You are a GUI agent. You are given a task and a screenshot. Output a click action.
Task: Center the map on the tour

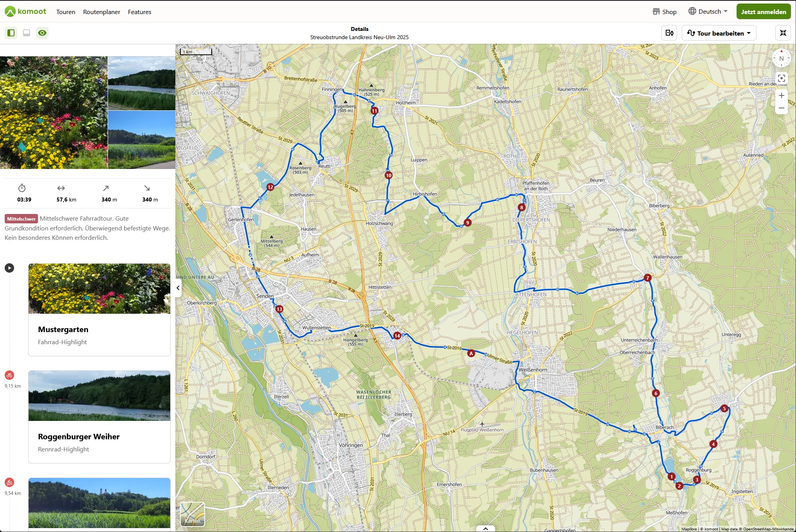pyautogui.click(x=782, y=78)
